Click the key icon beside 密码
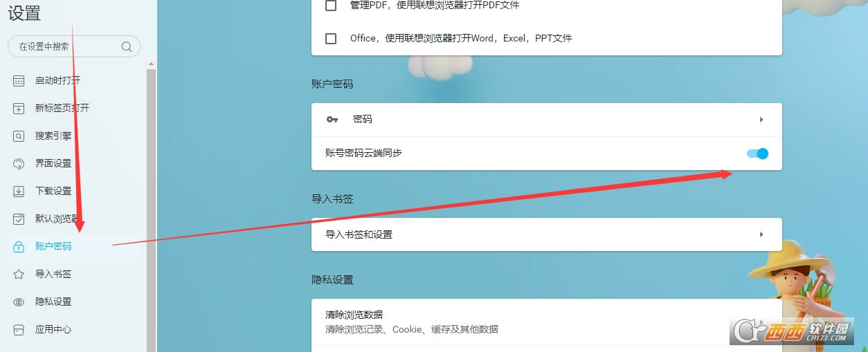This screenshot has width=868, height=352. click(332, 120)
